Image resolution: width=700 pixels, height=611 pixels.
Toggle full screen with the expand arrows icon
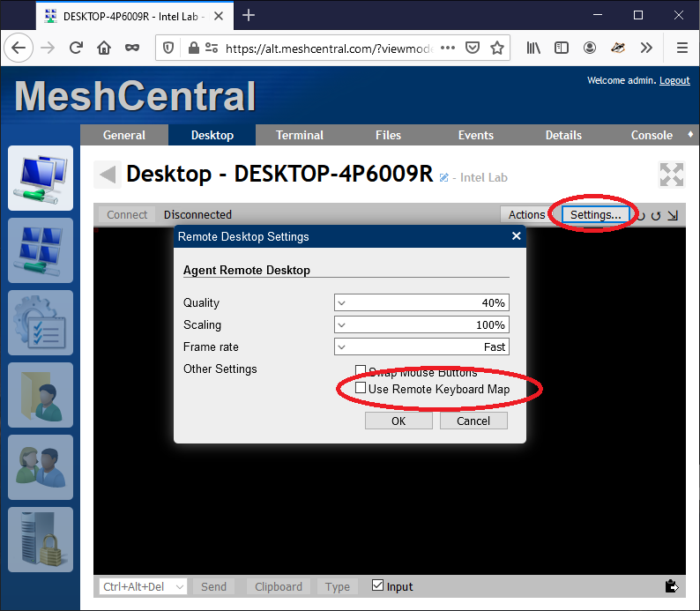pos(672,174)
